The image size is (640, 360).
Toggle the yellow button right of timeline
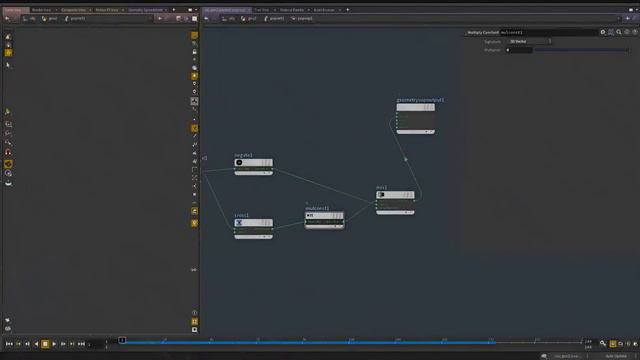(613, 344)
